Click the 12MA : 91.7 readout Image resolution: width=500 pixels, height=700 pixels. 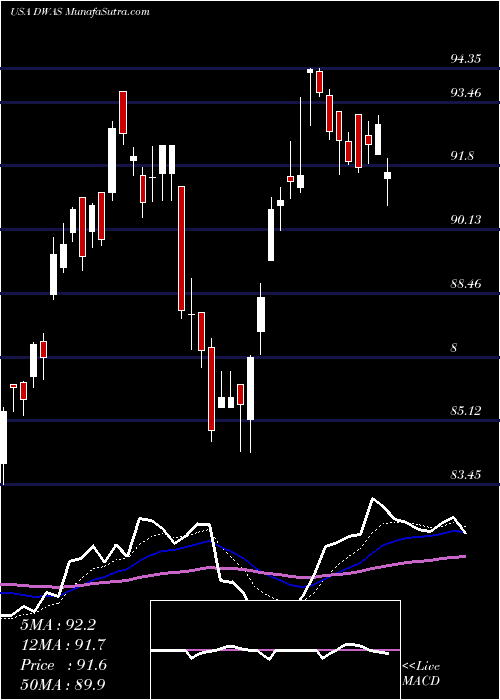[x=63, y=645]
